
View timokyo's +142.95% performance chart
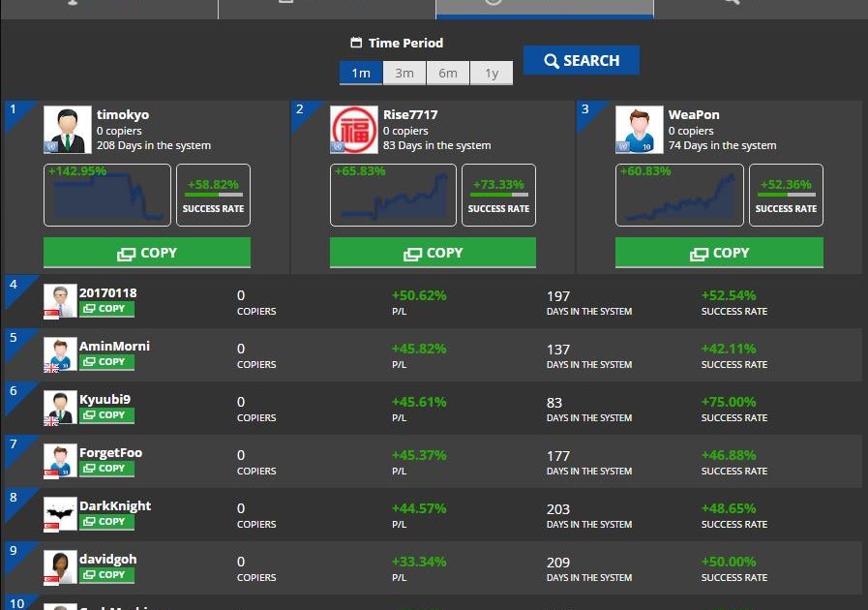107,195
